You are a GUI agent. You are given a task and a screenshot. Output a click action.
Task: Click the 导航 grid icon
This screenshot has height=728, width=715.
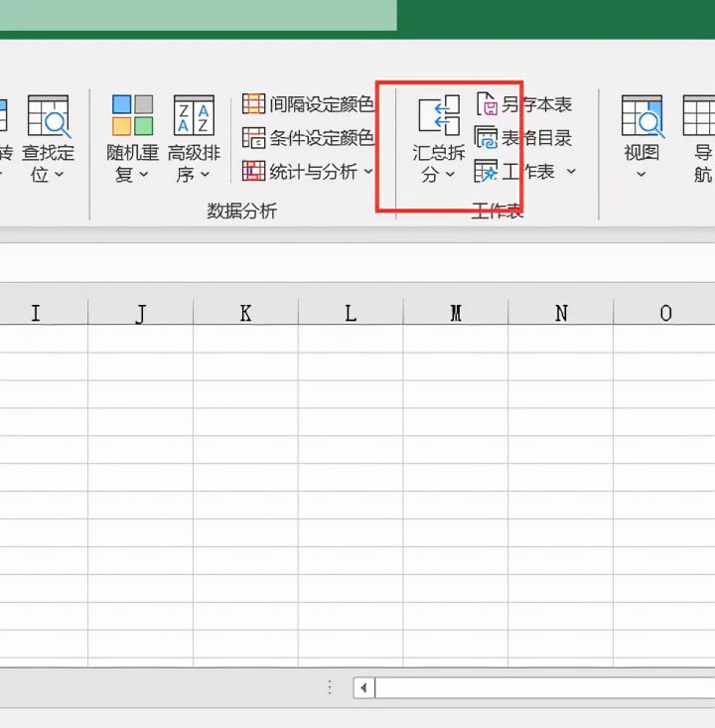pyautogui.click(x=699, y=115)
